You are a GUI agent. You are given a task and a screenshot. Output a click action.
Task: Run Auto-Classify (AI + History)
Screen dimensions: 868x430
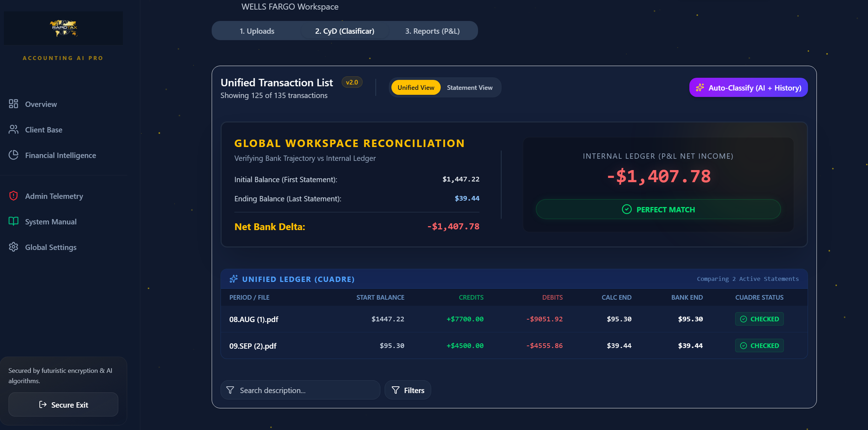[x=748, y=88]
